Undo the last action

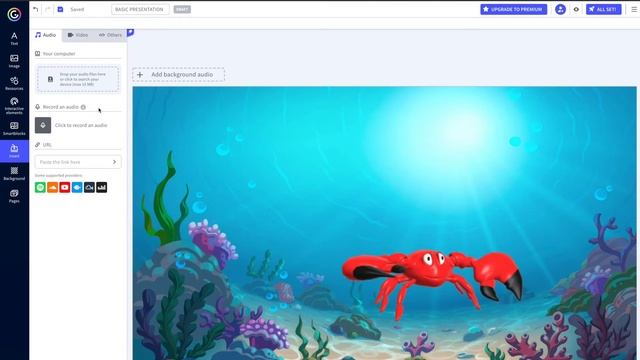(36, 9)
